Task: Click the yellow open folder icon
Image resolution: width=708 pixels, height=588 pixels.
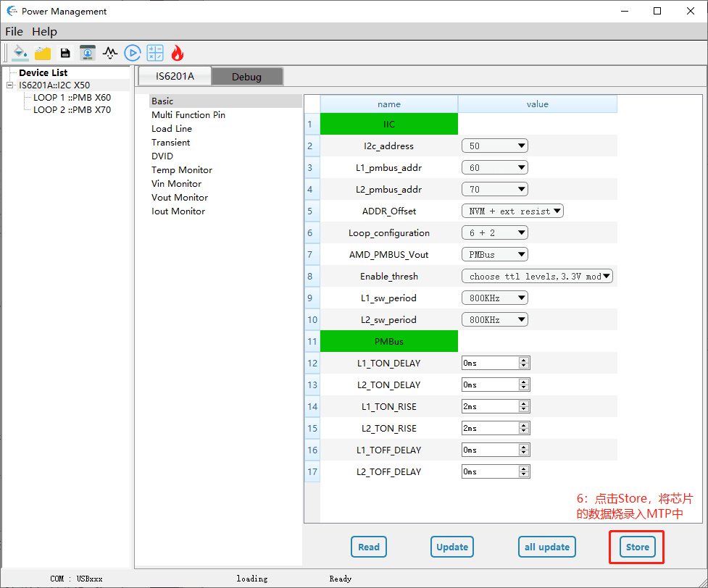Action: [x=43, y=53]
